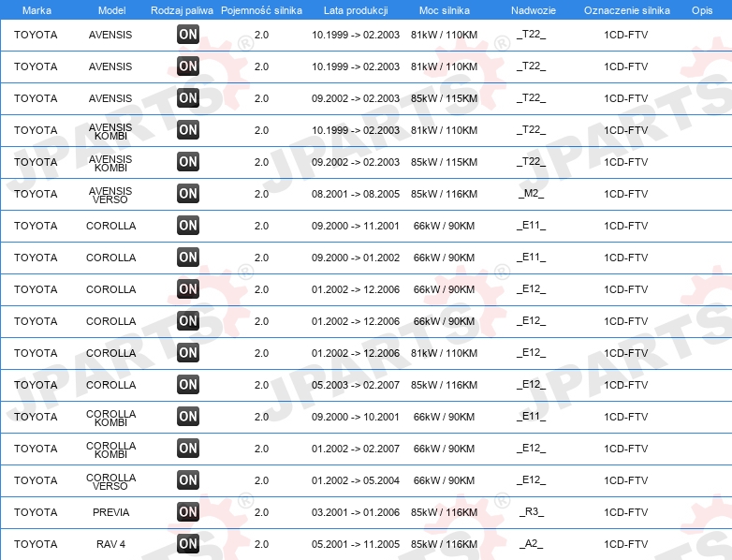The image size is (732, 560).
Task: Click the _A2_ body code cell
Action: coord(532,543)
